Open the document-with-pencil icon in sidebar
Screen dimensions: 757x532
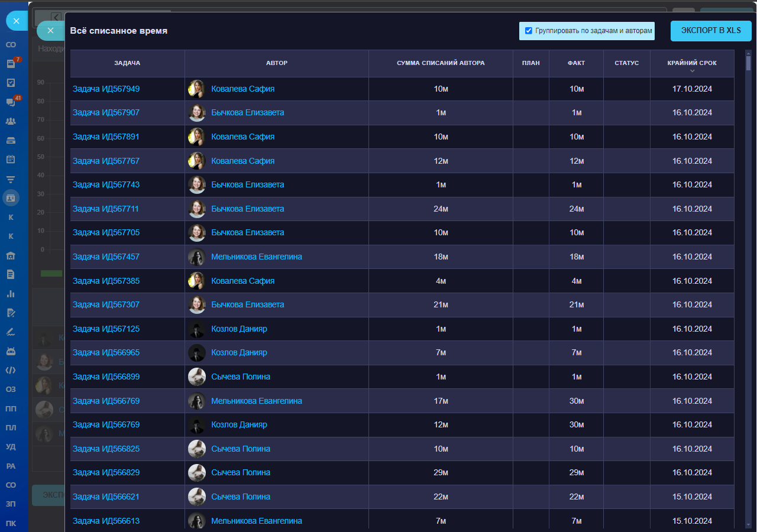click(x=11, y=313)
